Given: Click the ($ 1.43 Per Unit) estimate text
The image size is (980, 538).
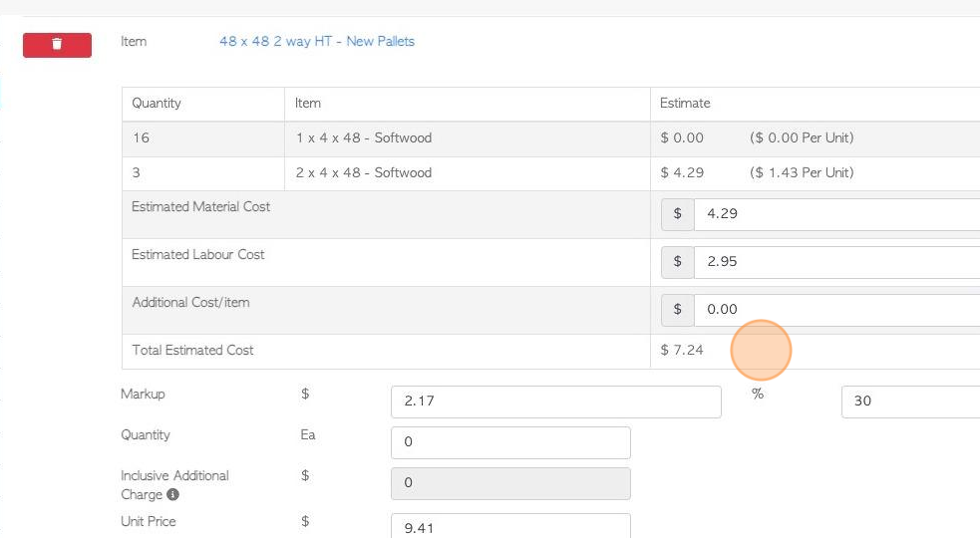Looking at the screenshot, I should click(802, 173).
